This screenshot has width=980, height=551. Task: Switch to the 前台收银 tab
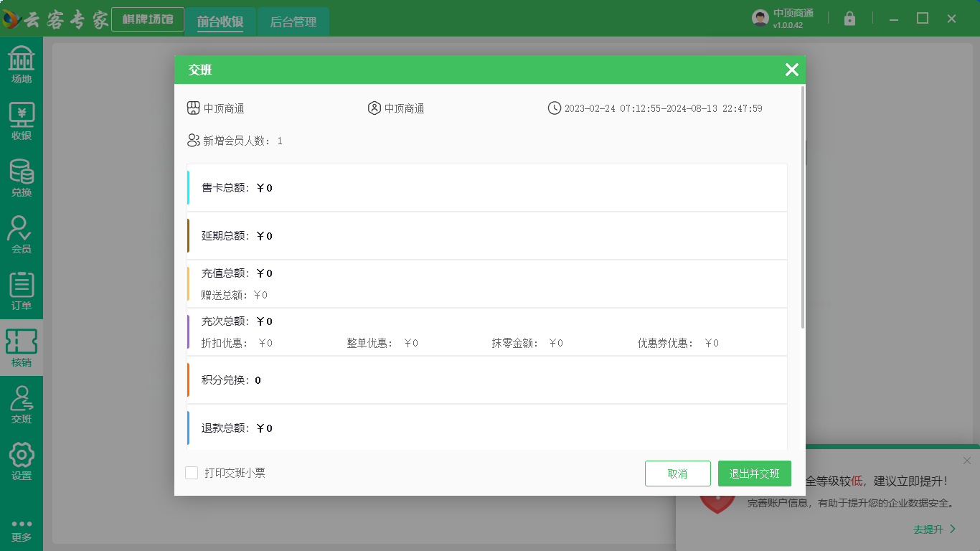coord(220,22)
